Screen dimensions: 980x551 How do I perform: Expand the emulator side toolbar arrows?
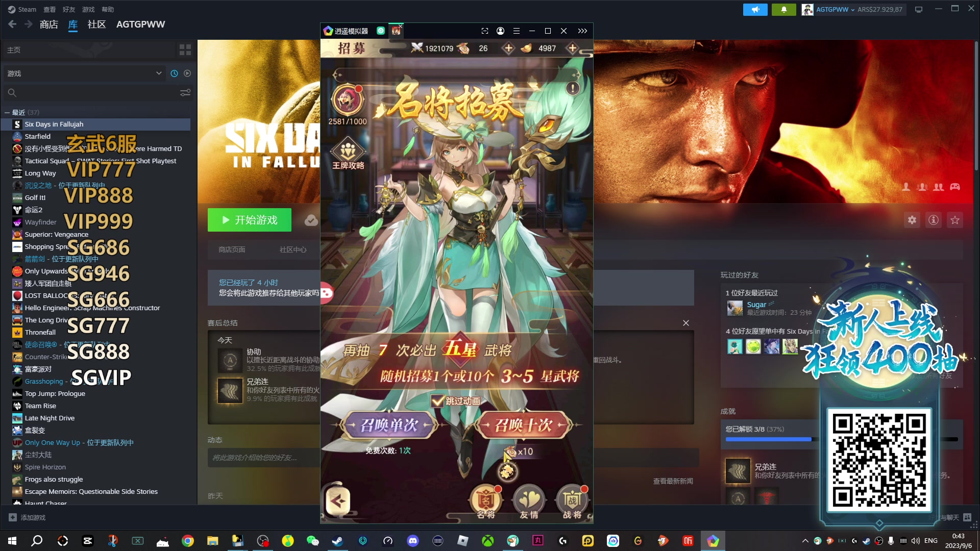pos(582,31)
